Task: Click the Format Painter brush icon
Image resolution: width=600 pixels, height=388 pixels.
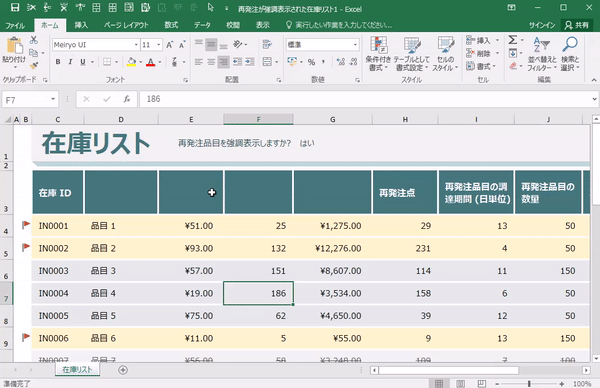Action: (34, 66)
